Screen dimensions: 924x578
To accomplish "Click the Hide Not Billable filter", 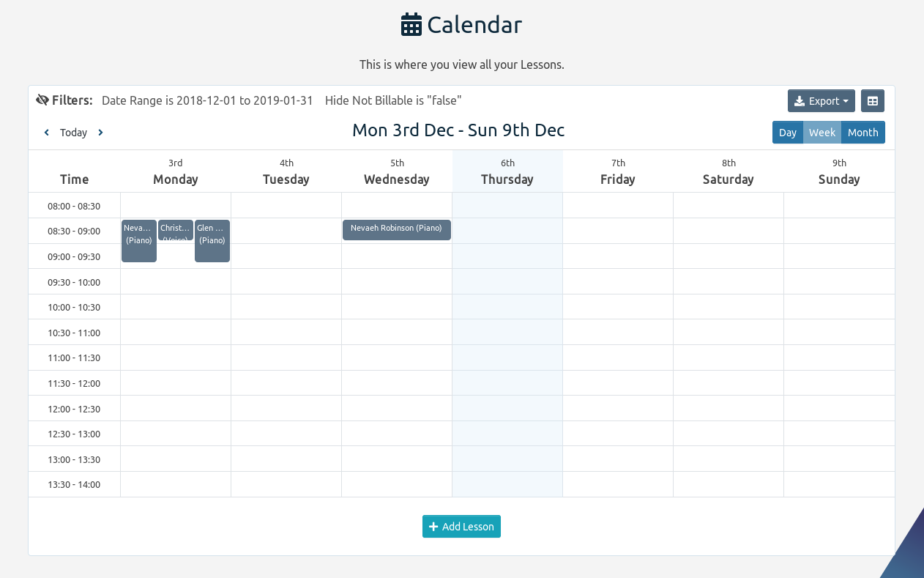I will click(393, 100).
